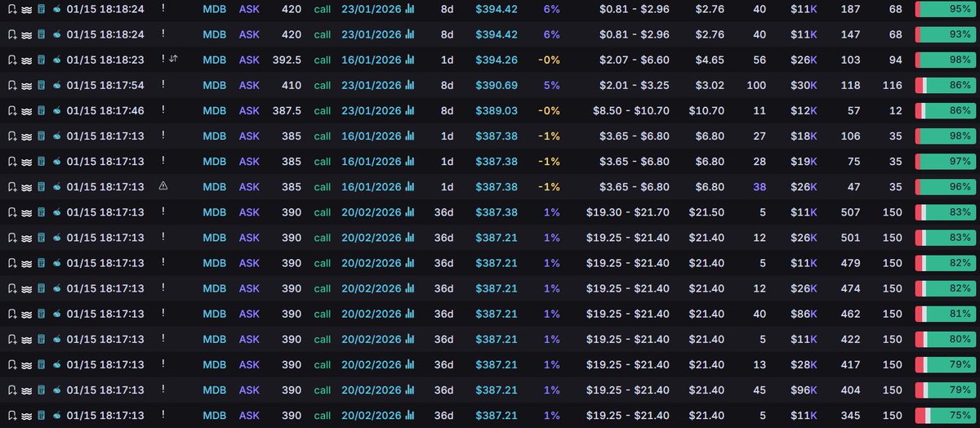Click whale icon on 18:18:23 row
This screenshot has width=980, height=428.
[x=56, y=60]
